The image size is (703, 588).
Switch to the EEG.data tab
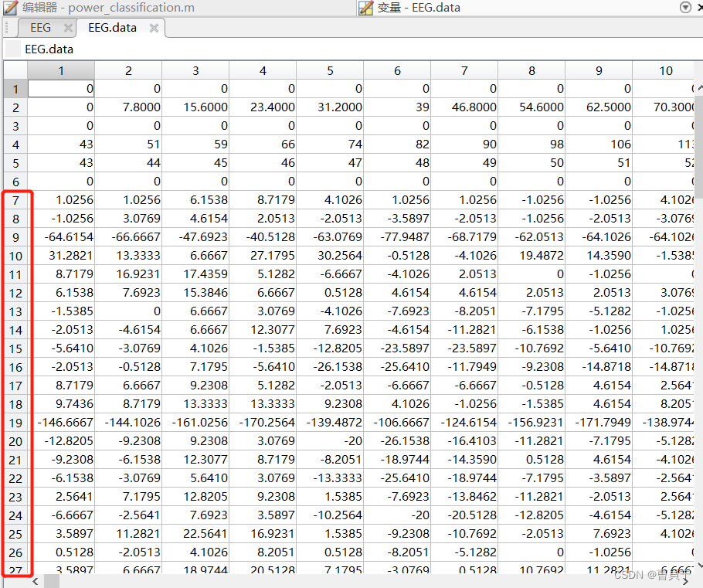point(112,26)
